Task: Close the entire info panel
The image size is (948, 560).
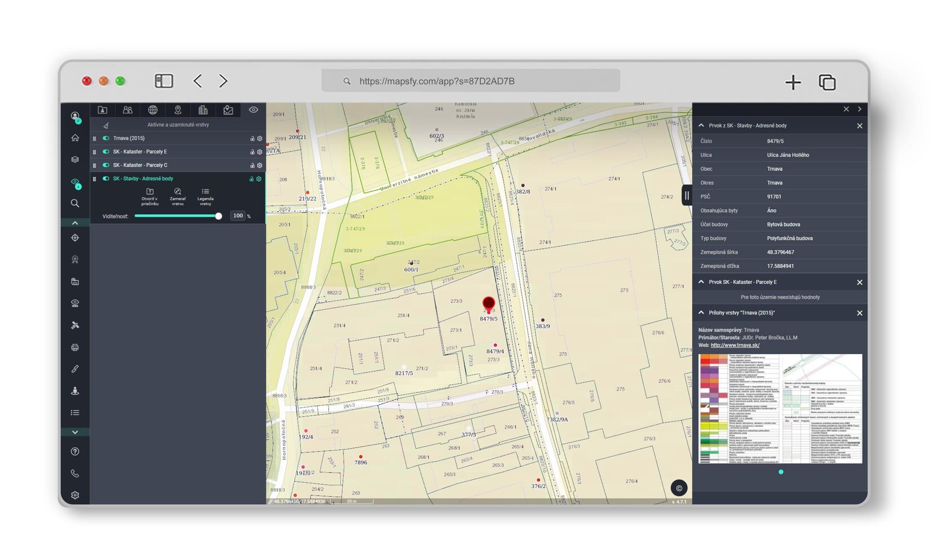Action: coord(846,109)
